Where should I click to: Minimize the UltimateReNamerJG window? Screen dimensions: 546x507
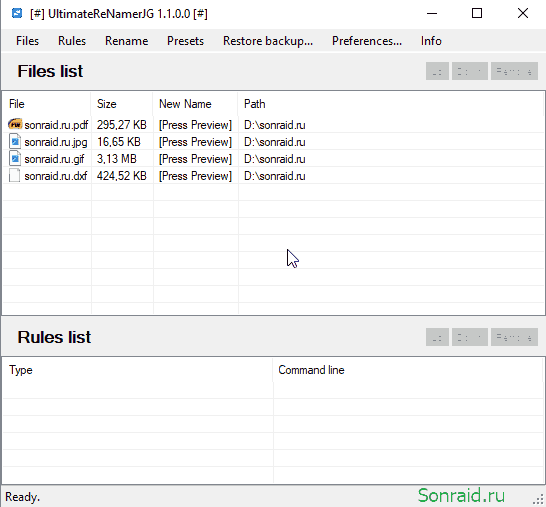[x=432, y=14]
